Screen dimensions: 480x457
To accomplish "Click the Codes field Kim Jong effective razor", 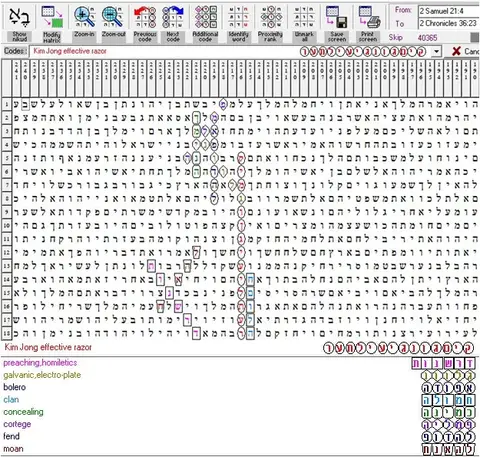I will pos(230,51).
